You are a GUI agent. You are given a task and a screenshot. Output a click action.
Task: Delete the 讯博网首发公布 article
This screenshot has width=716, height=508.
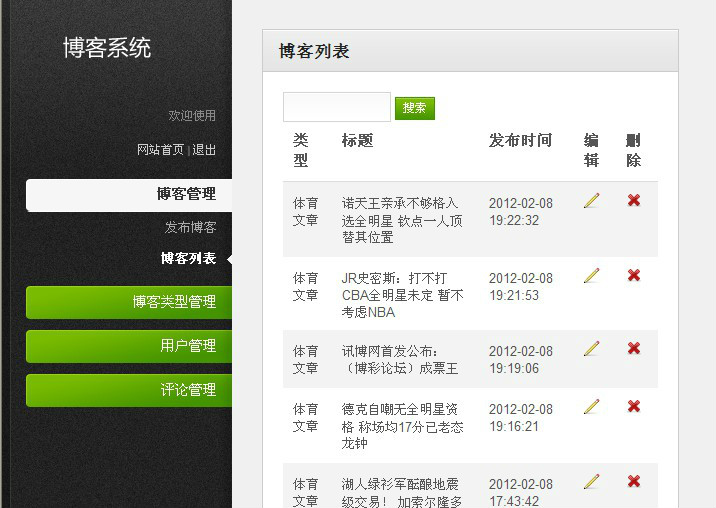coord(633,348)
